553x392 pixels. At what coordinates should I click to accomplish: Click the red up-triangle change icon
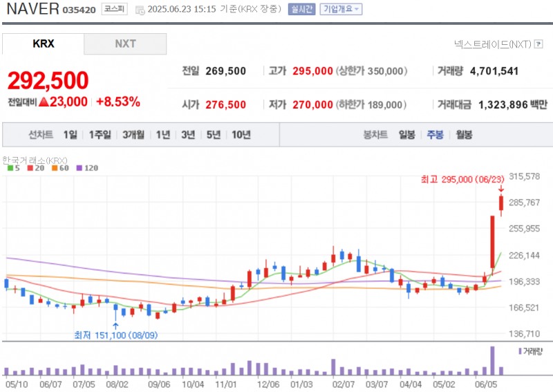point(44,102)
